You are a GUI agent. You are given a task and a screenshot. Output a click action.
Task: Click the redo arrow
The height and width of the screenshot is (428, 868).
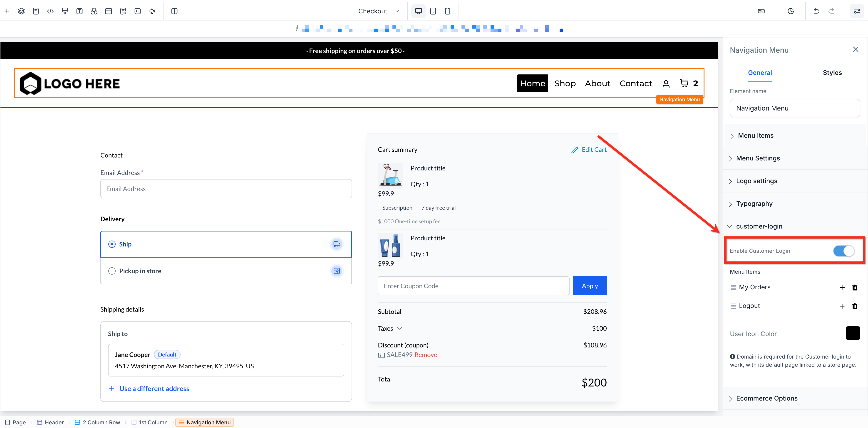coord(831,11)
